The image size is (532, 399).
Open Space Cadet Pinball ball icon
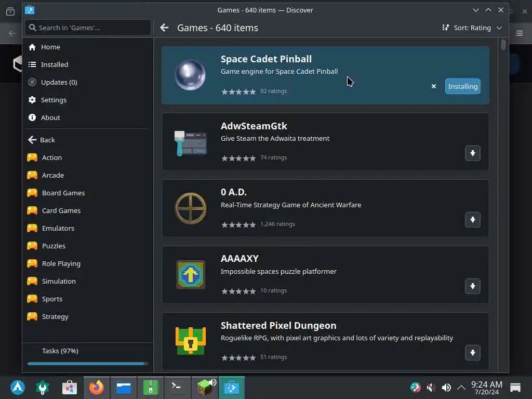[190, 75]
